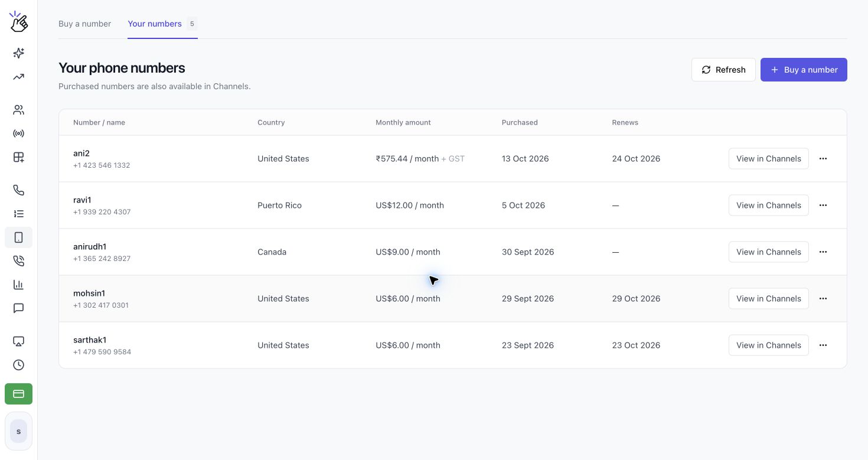
Task: Click the Refresh button
Action: coord(723,70)
